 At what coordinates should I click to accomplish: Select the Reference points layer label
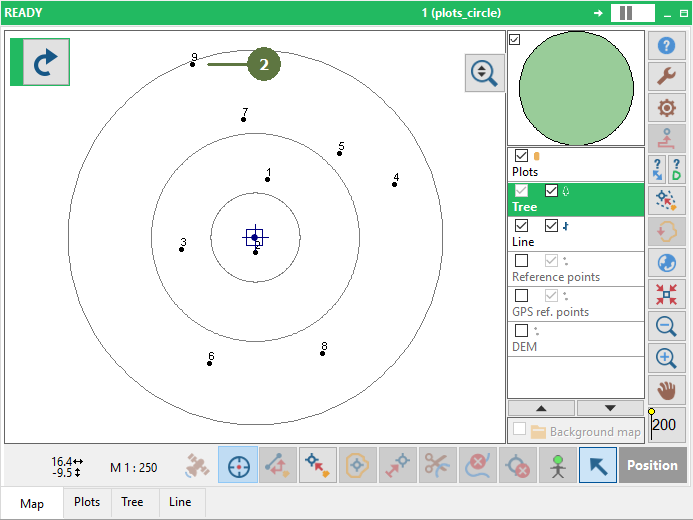pyautogui.click(x=556, y=277)
